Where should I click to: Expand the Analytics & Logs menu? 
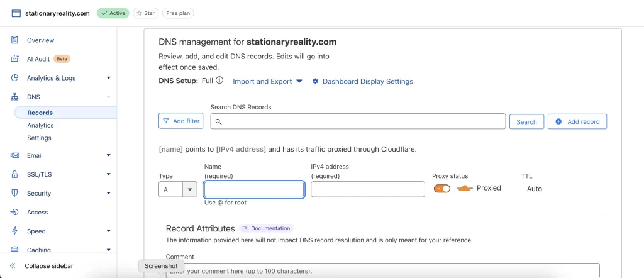[108, 77]
